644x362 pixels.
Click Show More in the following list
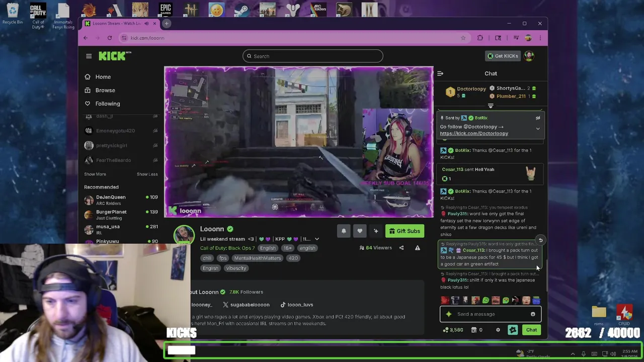pos(95,174)
